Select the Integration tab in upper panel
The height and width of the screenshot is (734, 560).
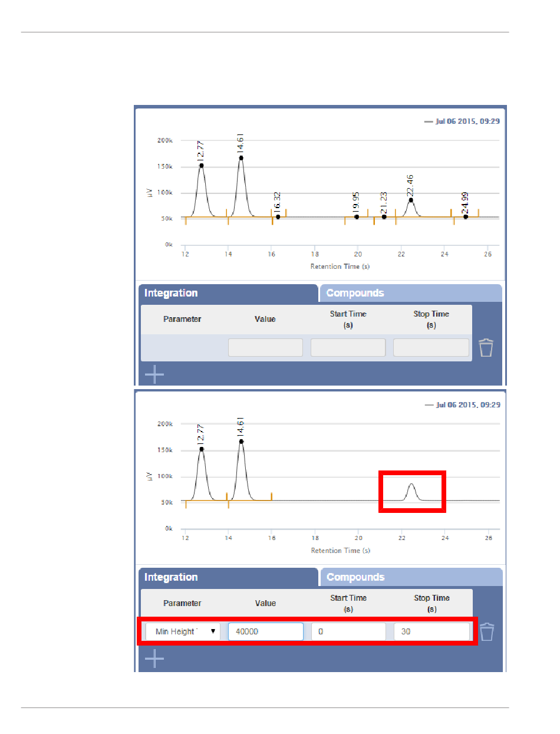[228, 293]
